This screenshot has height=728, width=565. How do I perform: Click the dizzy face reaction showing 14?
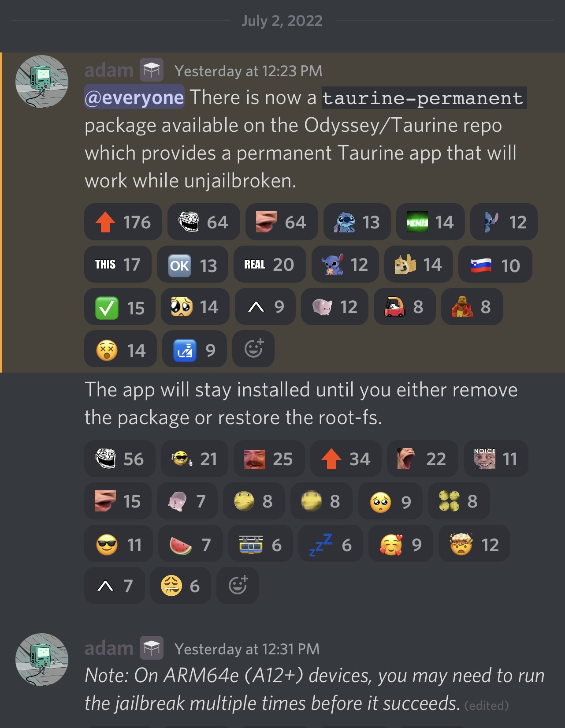[x=120, y=350]
